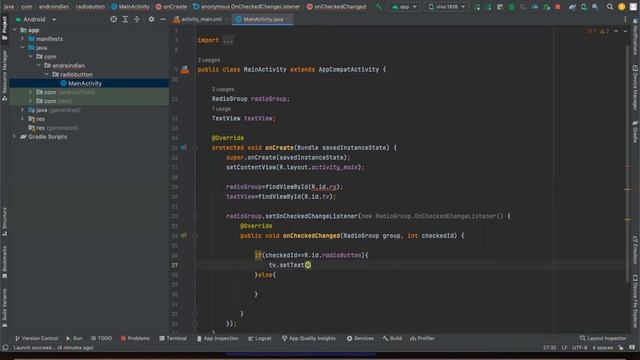
Task: Expand the res folder
Action: click(x=22, y=119)
